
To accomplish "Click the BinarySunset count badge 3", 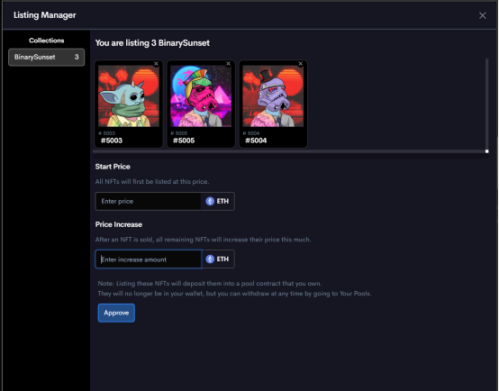I will pyautogui.click(x=77, y=57).
